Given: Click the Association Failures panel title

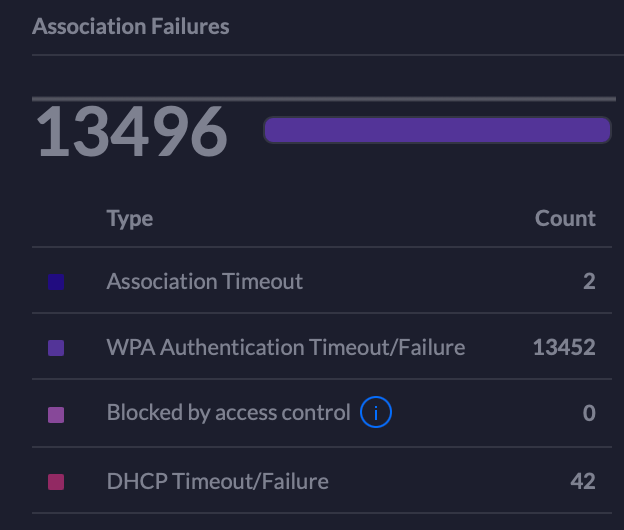Looking at the screenshot, I should pyautogui.click(x=130, y=26).
